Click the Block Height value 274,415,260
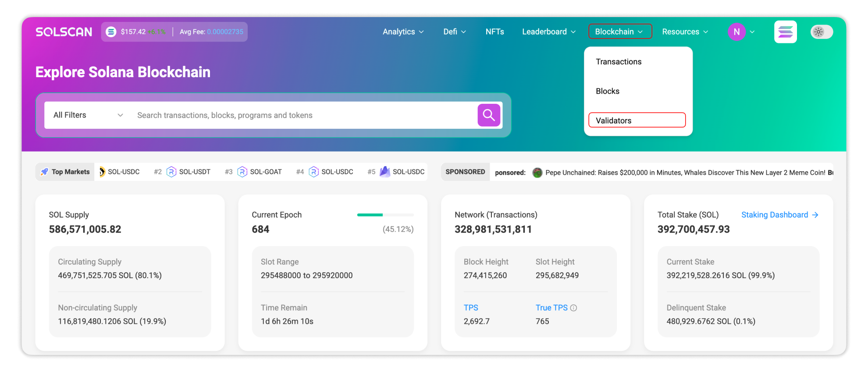The image size is (868, 372). coord(485,276)
